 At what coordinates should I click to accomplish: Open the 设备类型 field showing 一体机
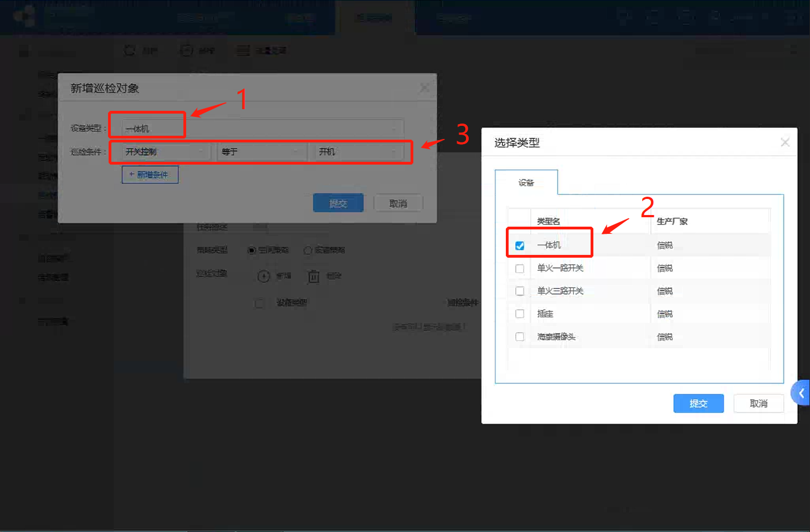point(263,129)
